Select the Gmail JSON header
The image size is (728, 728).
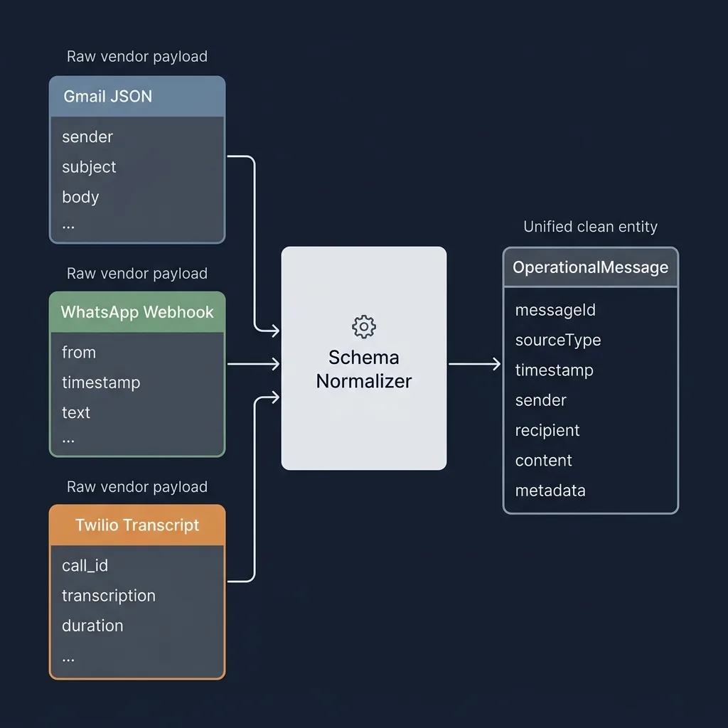(137, 96)
